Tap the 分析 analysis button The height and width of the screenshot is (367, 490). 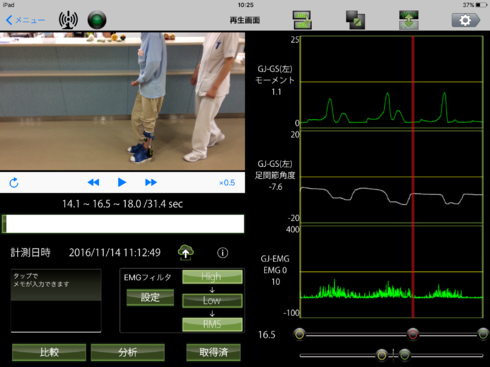128,352
